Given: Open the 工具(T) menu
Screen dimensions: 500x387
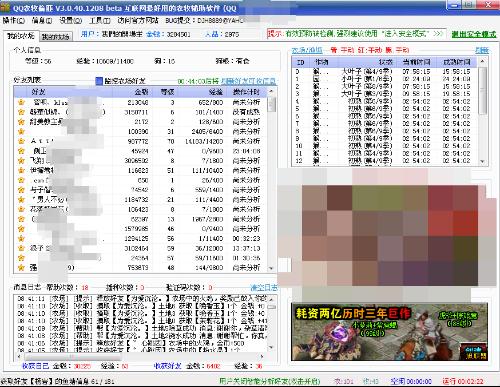Looking at the screenshot, I should [x=100, y=20].
